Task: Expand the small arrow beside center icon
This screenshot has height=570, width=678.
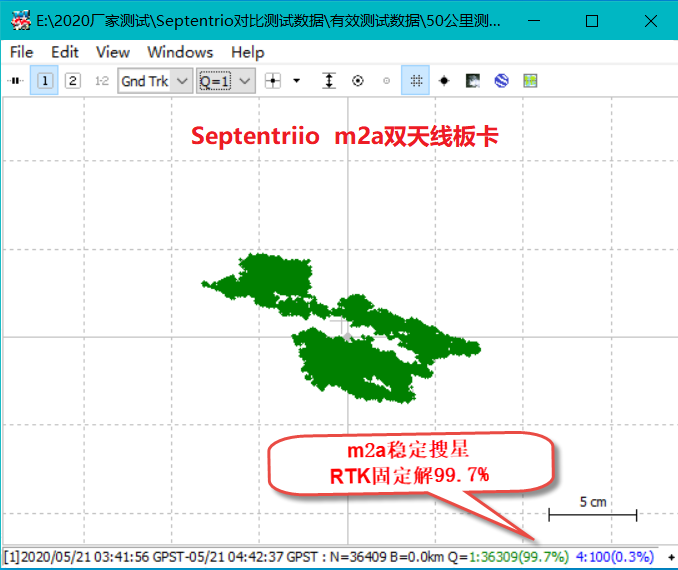Action: tap(297, 81)
